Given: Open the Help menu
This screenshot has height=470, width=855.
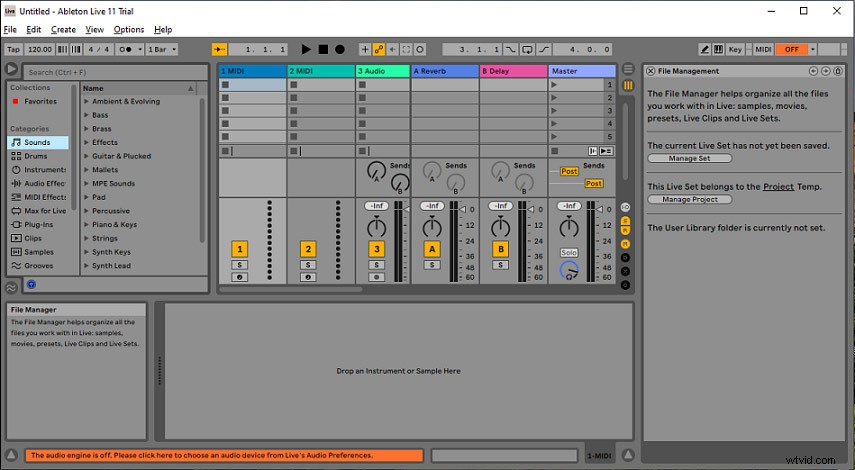Looking at the screenshot, I should click(x=163, y=29).
